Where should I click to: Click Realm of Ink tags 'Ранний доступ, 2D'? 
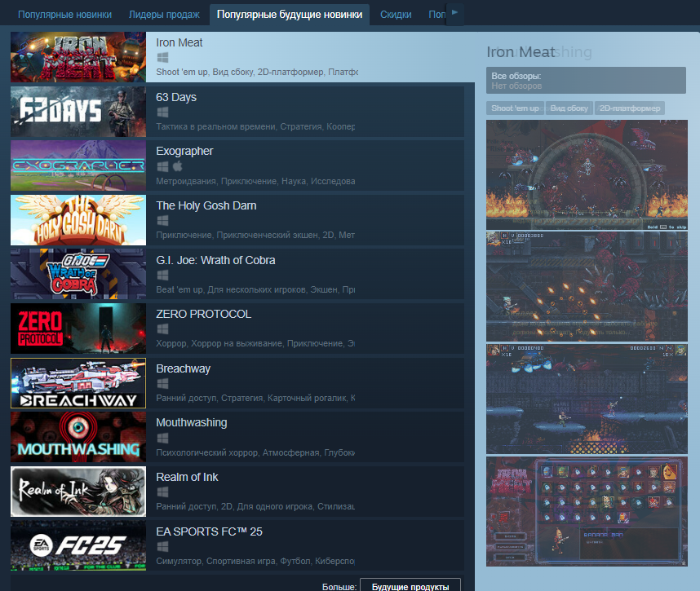coord(194,507)
